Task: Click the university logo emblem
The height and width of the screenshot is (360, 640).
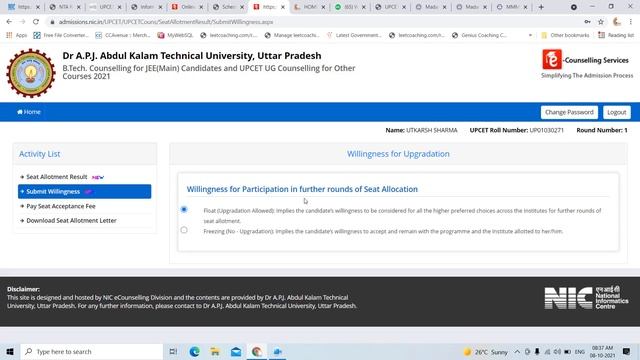Action: coord(31,73)
